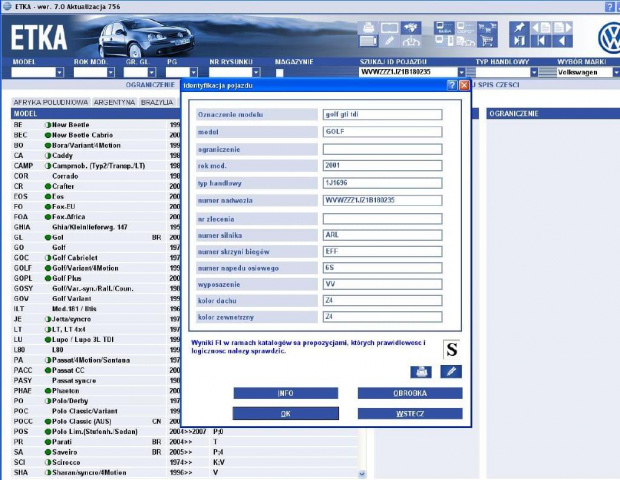
Task: Click the dark monitor icon in the middle toolbar group
Action: click(444, 28)
